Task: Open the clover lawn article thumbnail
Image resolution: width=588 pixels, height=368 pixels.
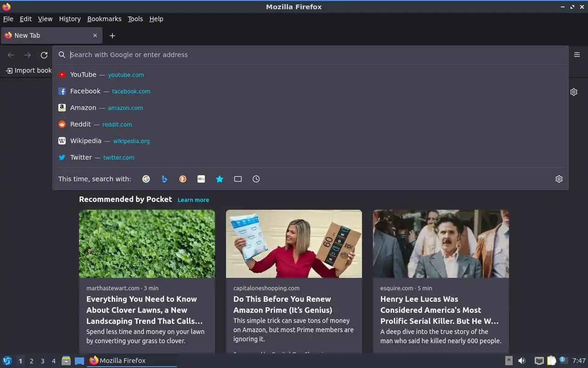Action: (x=147, y=244)
